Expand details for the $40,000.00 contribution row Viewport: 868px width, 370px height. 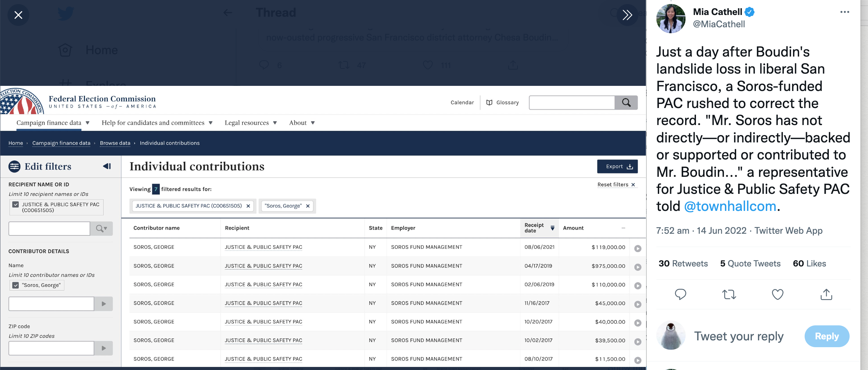638,323
